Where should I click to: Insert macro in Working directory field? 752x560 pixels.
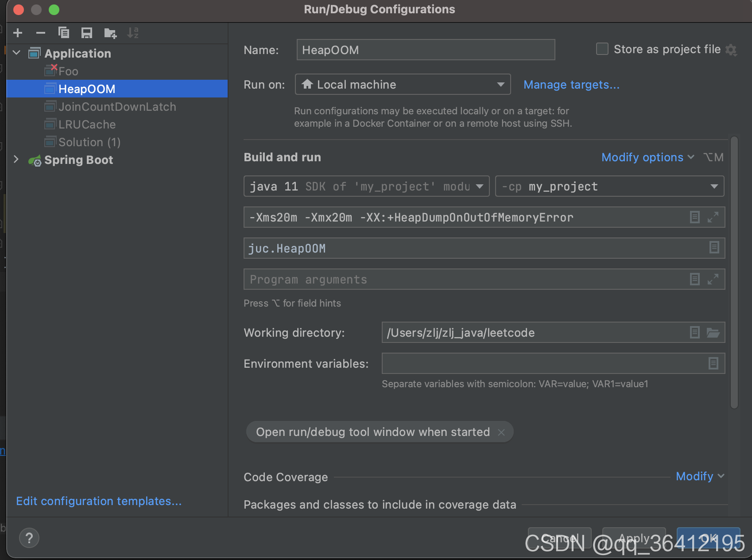coord(695,332)
